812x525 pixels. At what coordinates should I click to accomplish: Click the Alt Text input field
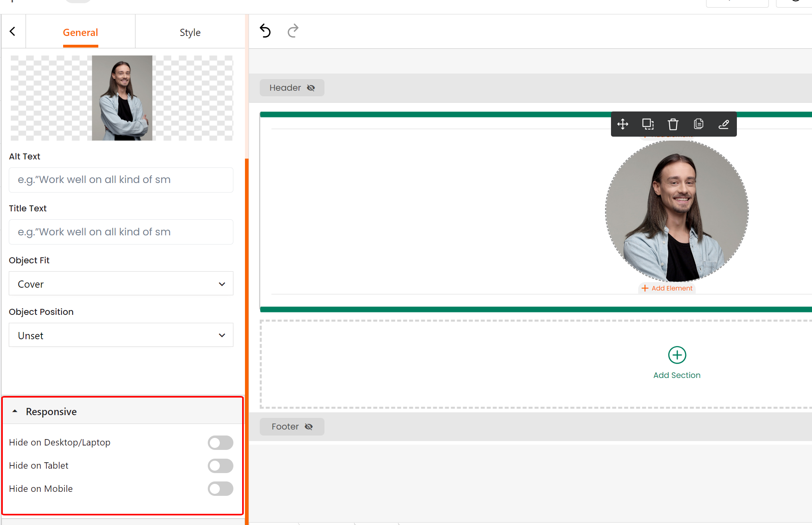coord(121,180)
